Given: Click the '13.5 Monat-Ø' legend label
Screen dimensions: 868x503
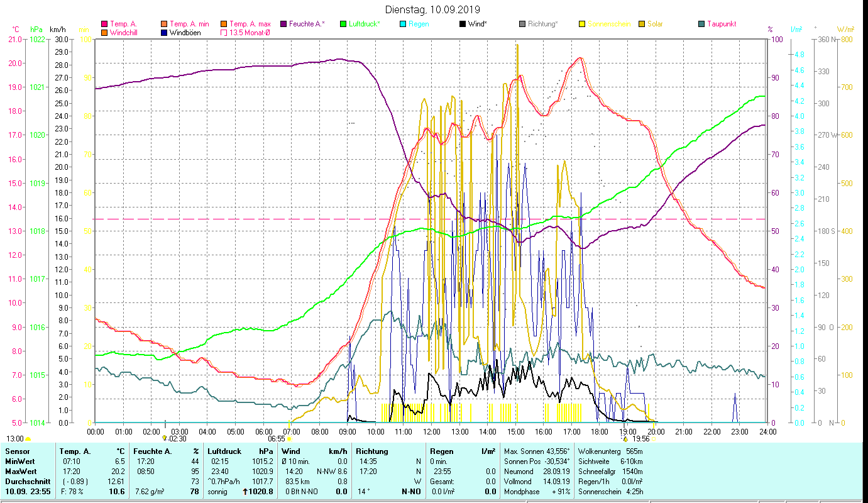Looking at the screenshot, I should point(250,33).
